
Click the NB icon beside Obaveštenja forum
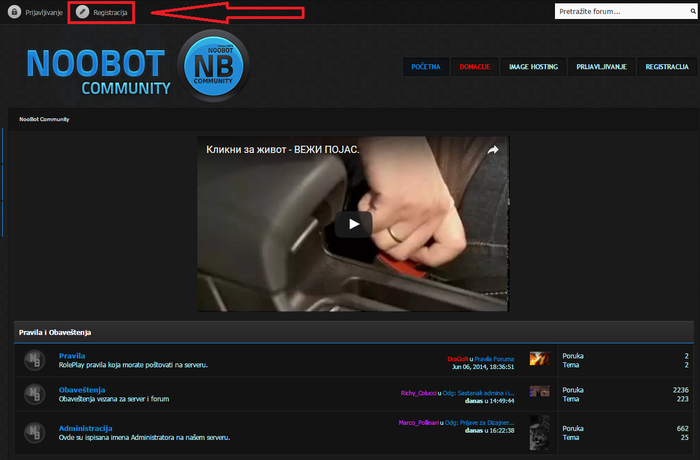point(34,394)
